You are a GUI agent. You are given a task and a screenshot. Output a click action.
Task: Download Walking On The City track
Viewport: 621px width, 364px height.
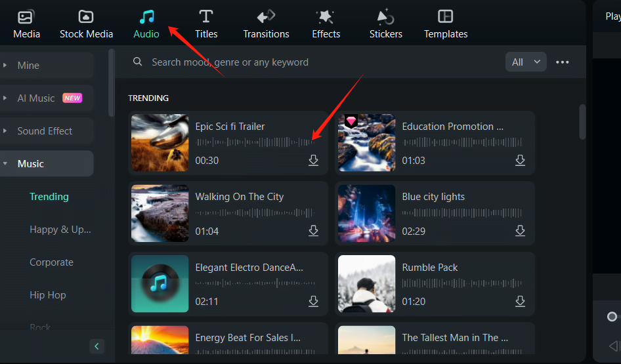click(313, 231)
